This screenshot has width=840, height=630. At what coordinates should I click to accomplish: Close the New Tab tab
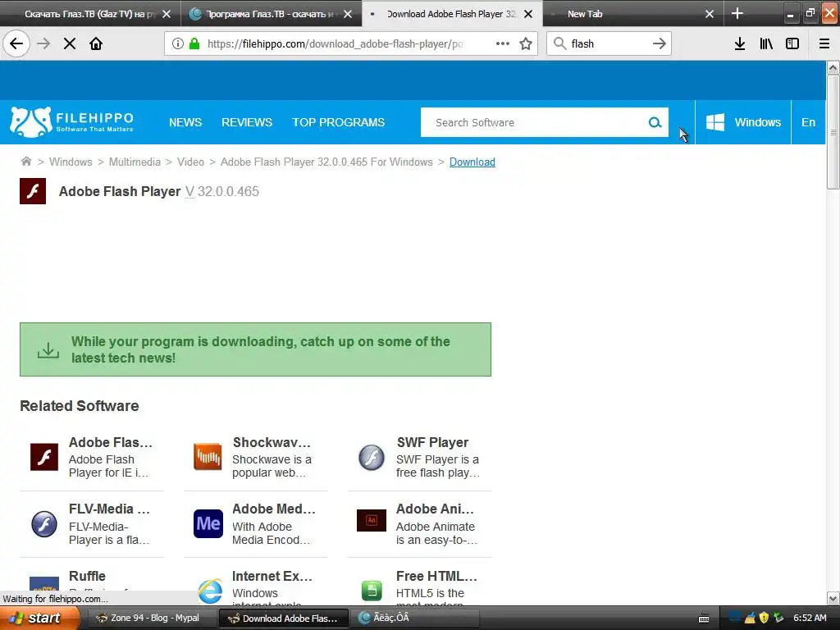[710, 14]
